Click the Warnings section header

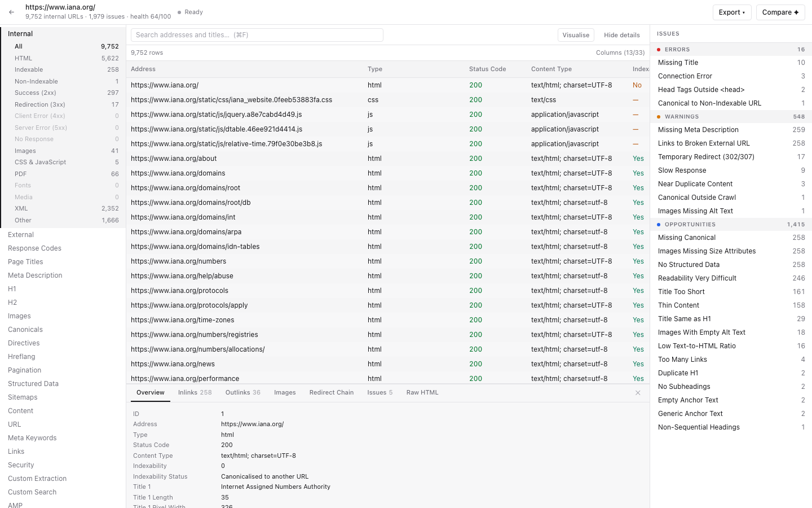731,117
